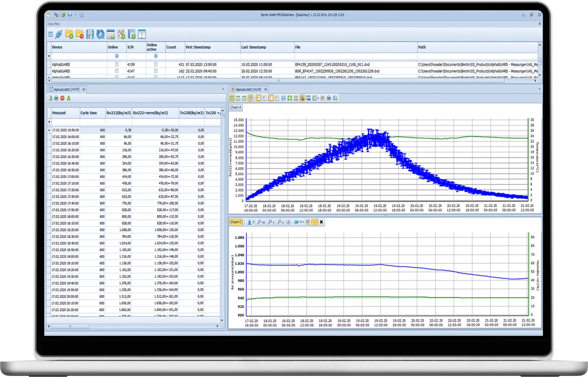
Task: Click the add folder icon
Action: pos(70,34)
